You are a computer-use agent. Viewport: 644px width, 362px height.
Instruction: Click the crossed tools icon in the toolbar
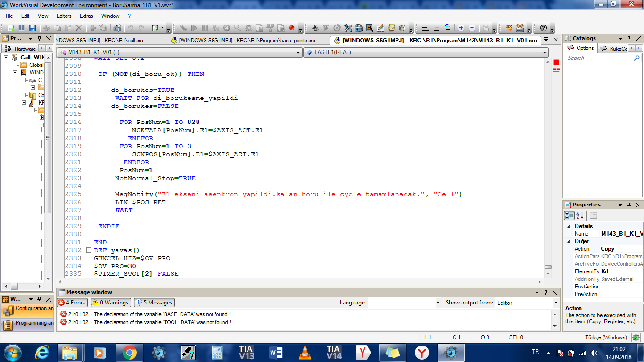click(348, 28)
